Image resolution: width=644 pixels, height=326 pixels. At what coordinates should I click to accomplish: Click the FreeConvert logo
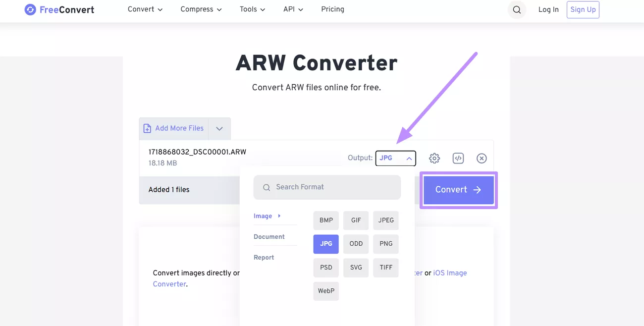pyautogui.click(x=58, y=9)
